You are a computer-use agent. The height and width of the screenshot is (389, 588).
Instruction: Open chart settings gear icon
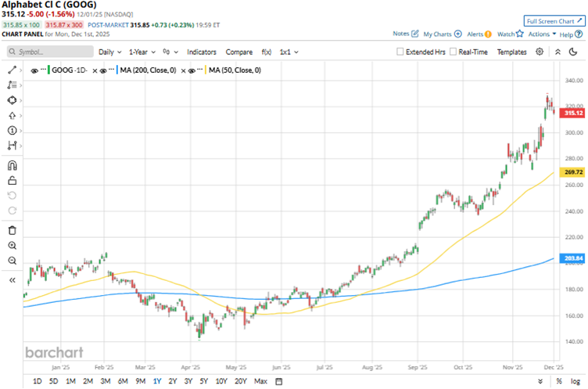540,52
